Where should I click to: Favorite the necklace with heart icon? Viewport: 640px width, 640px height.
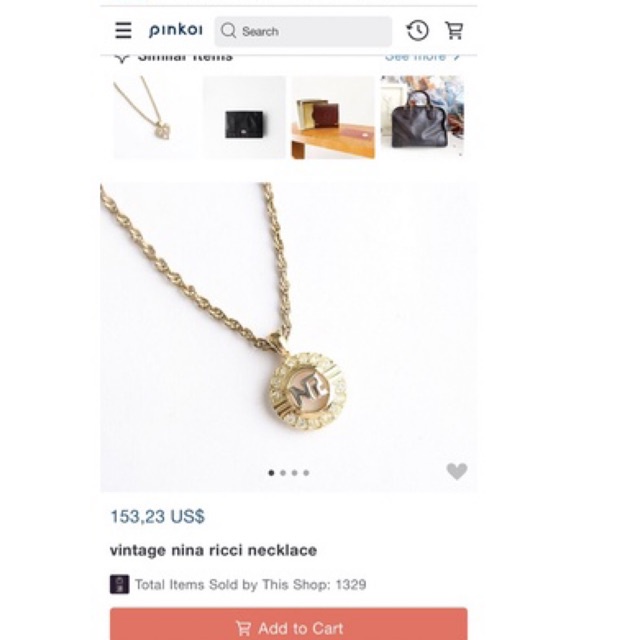tap(457, 471)
